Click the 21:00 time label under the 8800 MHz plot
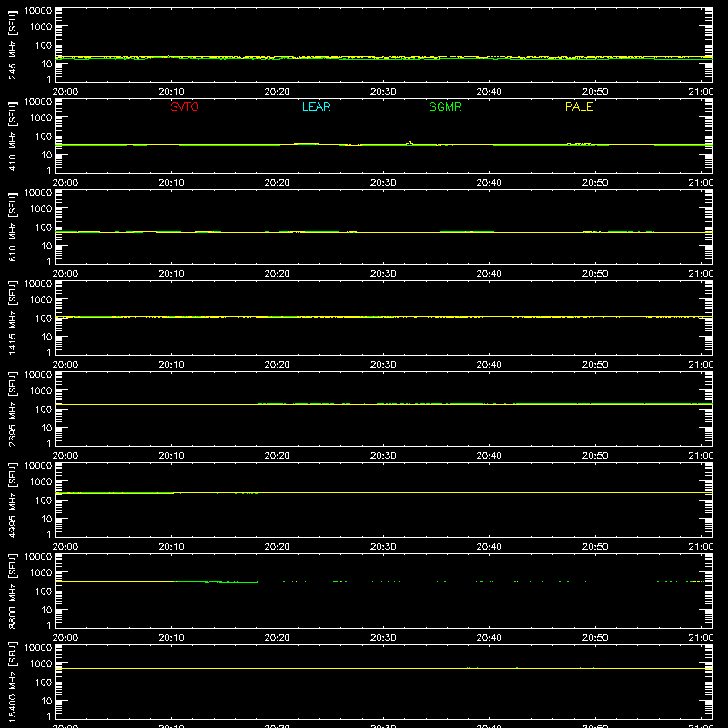728x728 pixels. point(701,638)
